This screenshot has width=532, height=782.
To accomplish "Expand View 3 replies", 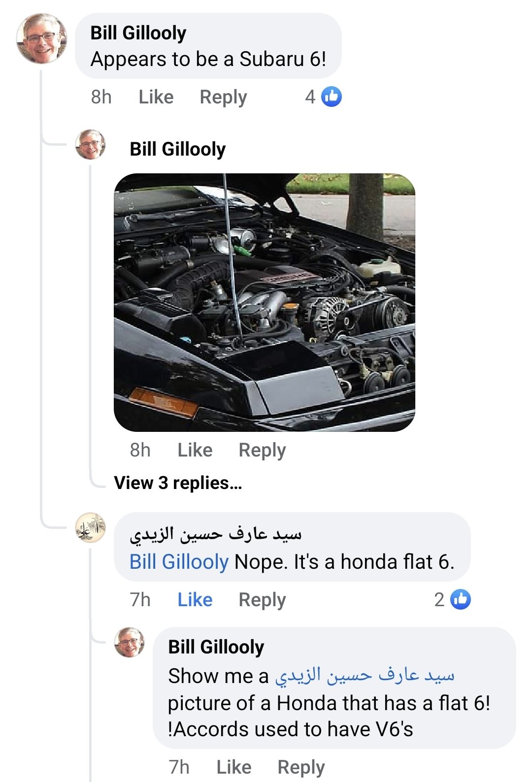I will tap(178, 483).
